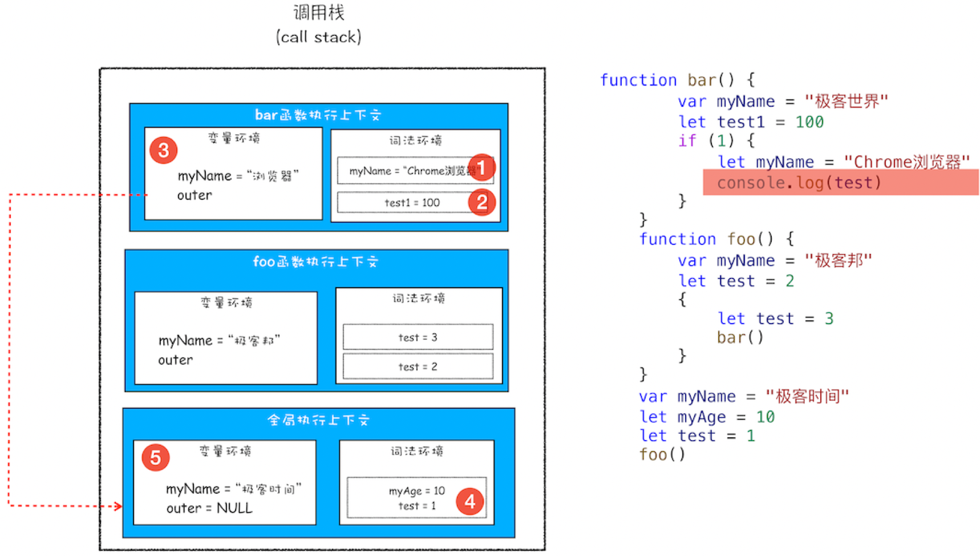Image resolution: width=980 pixels, height=556 pixels.
Task: Select the "foo函数执行上下文" header
Action: pyautogui.click(x=315, y=261)
